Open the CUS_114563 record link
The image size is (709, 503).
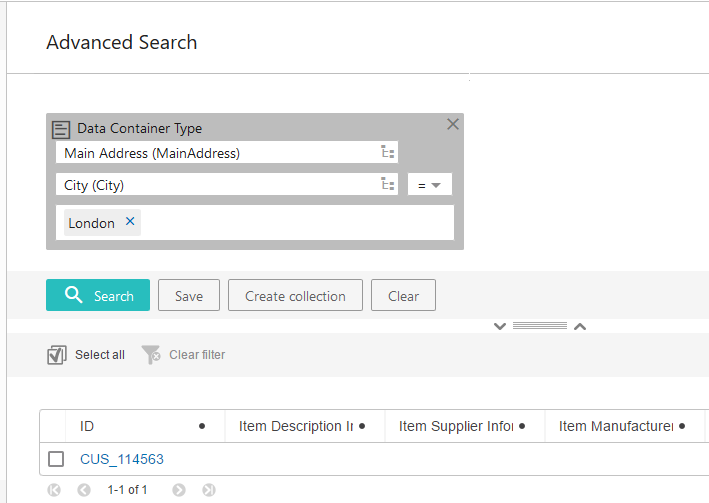point(122,459)
